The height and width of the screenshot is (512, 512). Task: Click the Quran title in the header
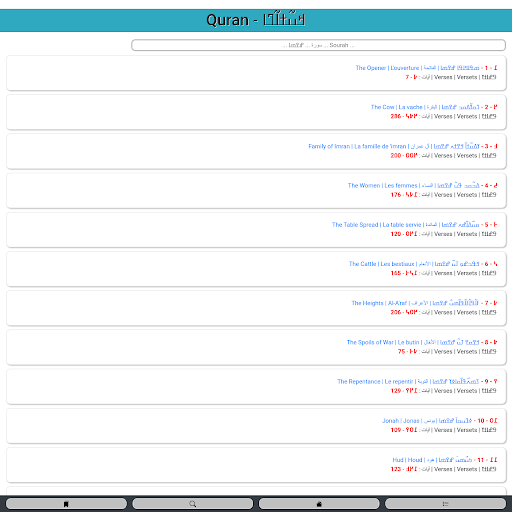[x=256, y=20]
